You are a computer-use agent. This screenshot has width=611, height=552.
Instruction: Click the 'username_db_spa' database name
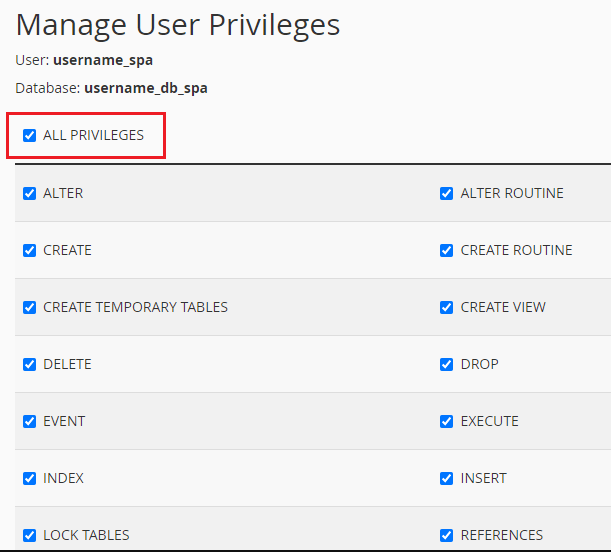pos(146,88)
